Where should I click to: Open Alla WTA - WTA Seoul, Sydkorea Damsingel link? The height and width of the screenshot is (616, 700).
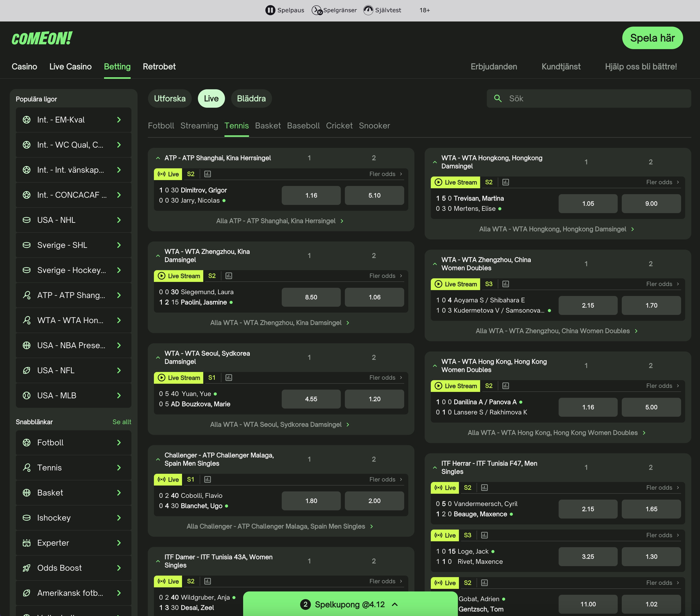click(279, 424)
